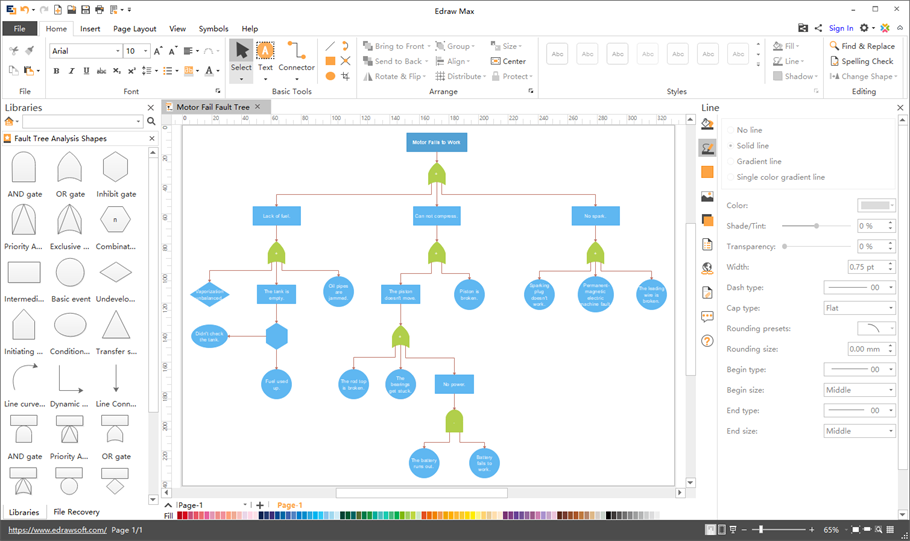Select the No line option
910x541 pixels.
tap(749, 130)
